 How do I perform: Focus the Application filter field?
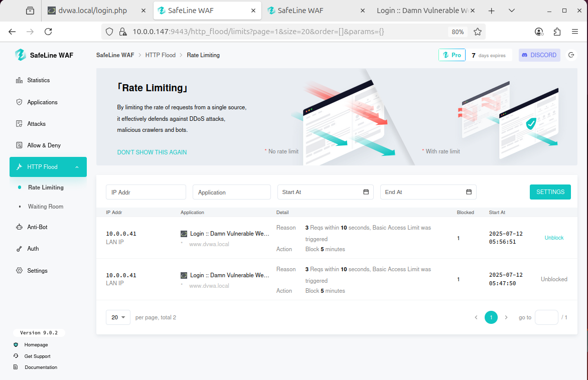point(232,192)
